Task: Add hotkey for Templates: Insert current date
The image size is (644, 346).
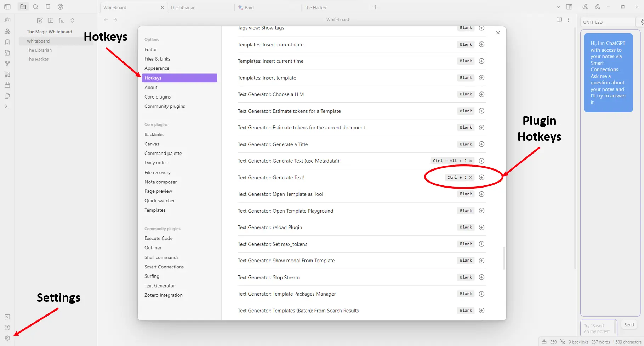Action: pos(481,44)
